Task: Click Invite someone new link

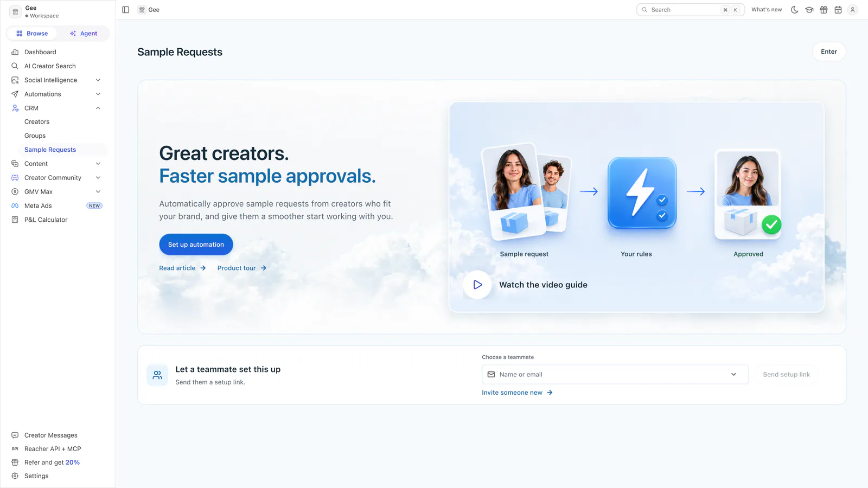Action: click(x=517, y=393)
